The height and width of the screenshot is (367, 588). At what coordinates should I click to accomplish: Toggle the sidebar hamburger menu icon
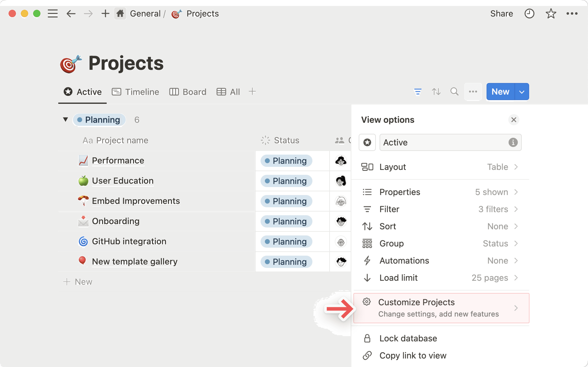point(53,14)
